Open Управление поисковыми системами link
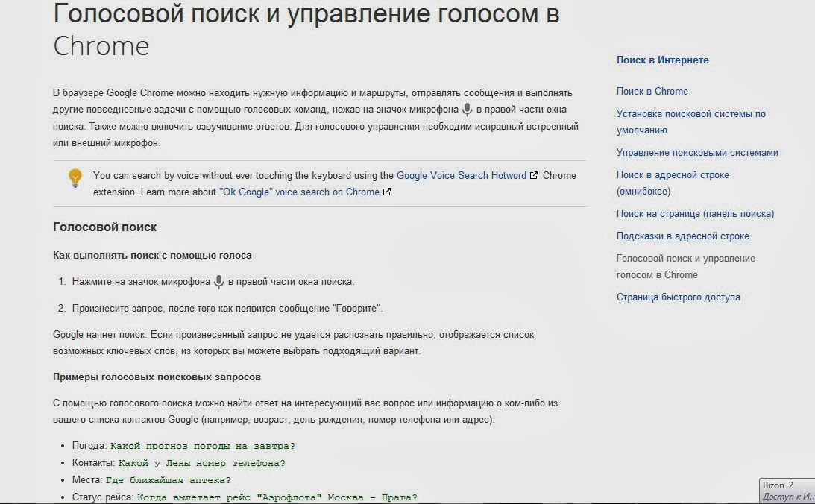815x504 pixels. click(697, 153)
